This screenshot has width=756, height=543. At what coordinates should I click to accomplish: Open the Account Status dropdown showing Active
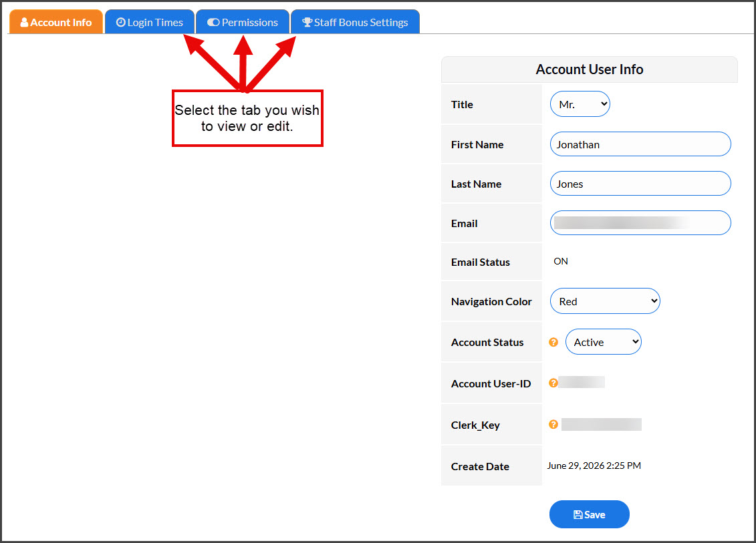point(603,341)
